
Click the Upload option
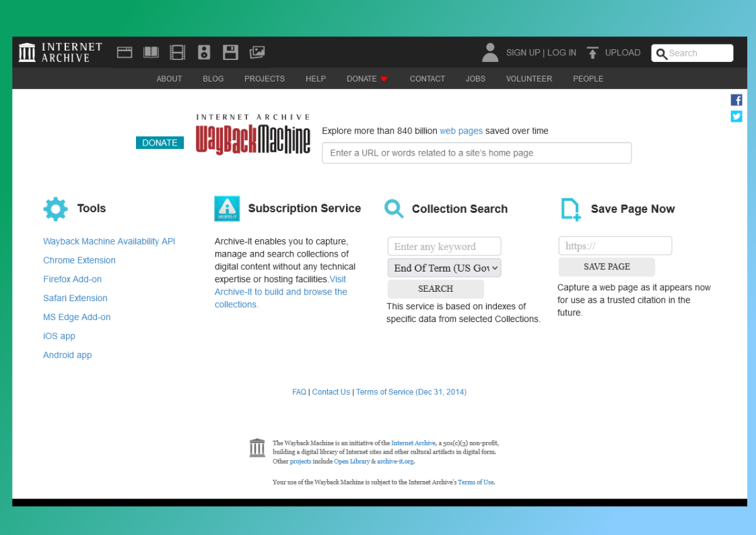point(613,52)
